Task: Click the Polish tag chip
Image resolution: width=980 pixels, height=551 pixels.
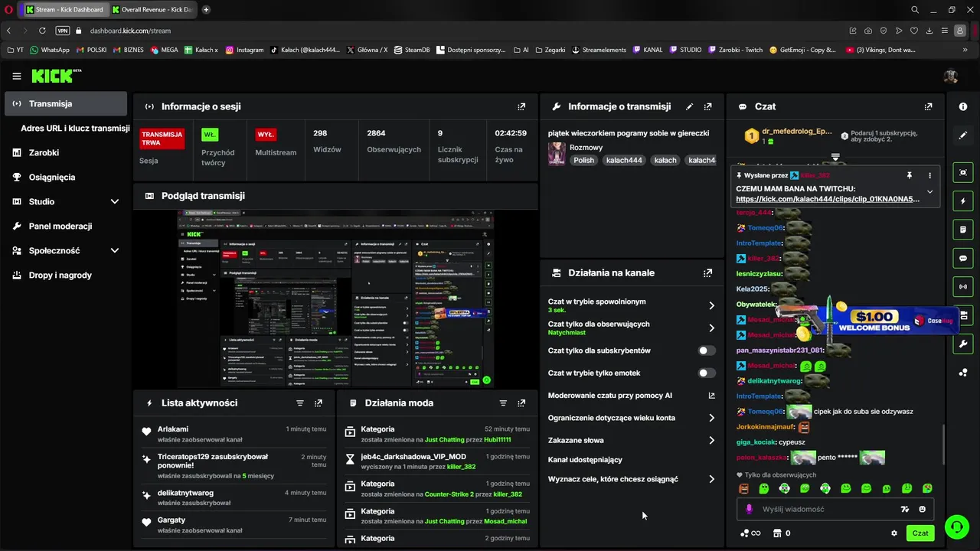Action: pyautogui.click(x=584, y=161)
